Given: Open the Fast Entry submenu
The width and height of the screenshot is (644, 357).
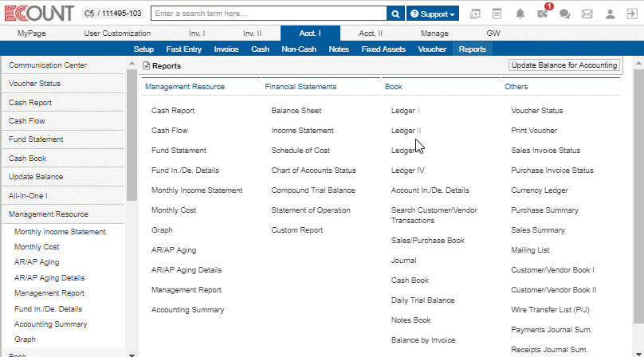Looking at the screenshot, I should [183, 49].
